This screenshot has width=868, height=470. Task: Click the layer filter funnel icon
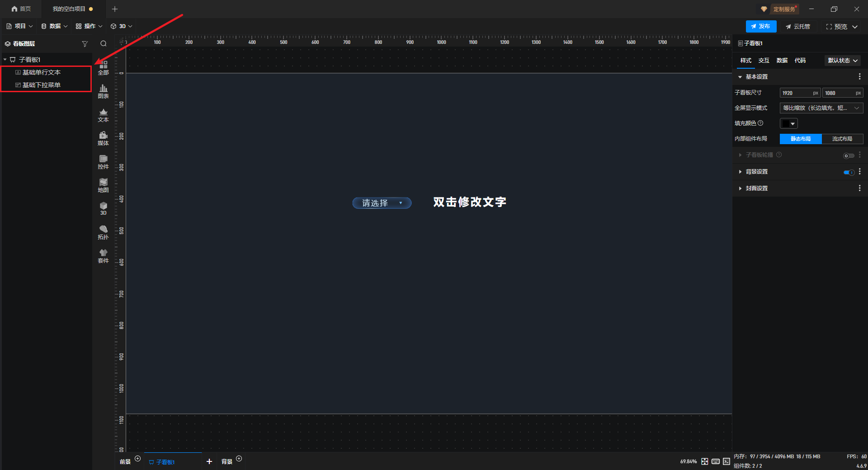[85, 44]
